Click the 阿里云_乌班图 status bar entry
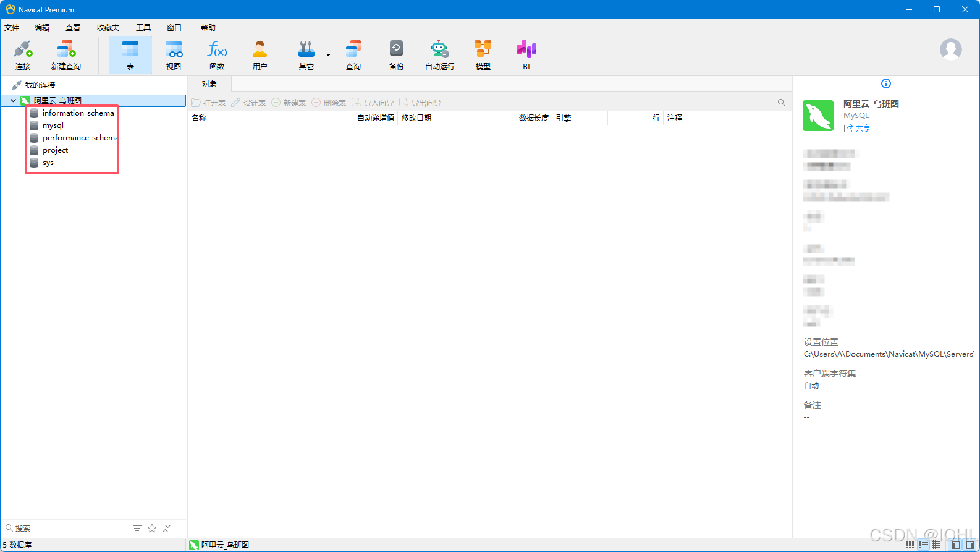Image resolution: width=980 pixels, height=552 pixels. [x=219, y=545]
